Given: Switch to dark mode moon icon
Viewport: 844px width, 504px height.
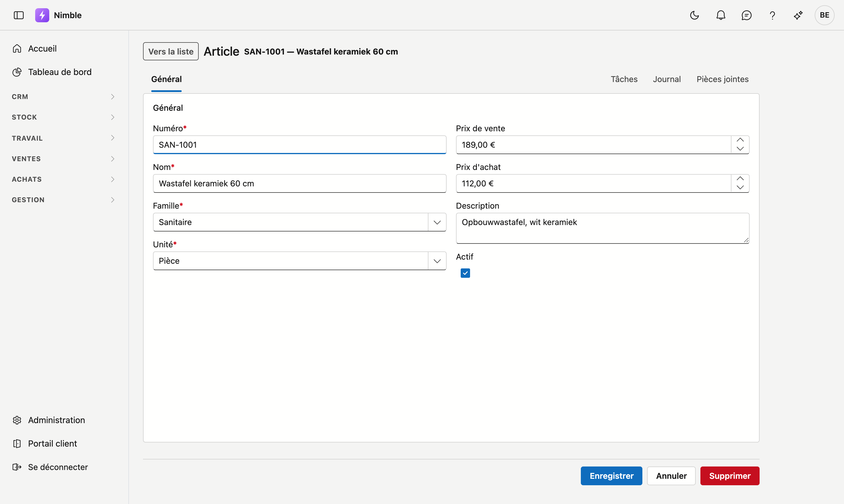Looking at the screenshot, I should [695, 15].
